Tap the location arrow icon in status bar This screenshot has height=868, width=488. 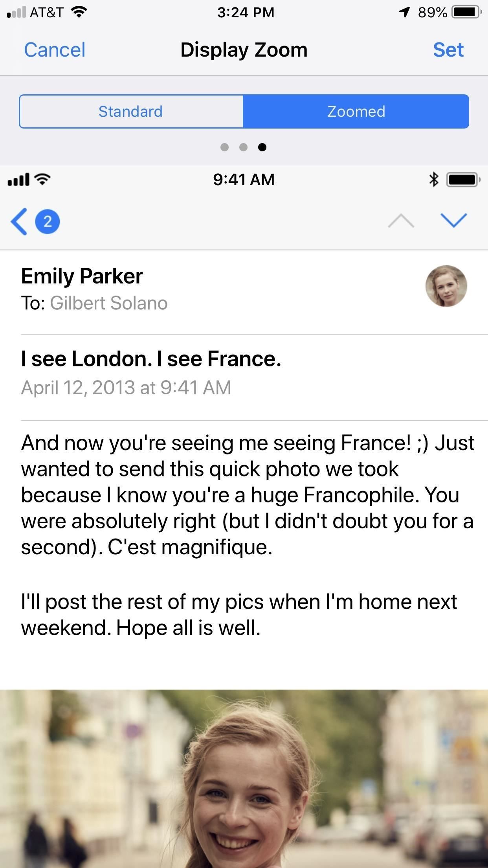pyautogui.click(x=404, y=13)
